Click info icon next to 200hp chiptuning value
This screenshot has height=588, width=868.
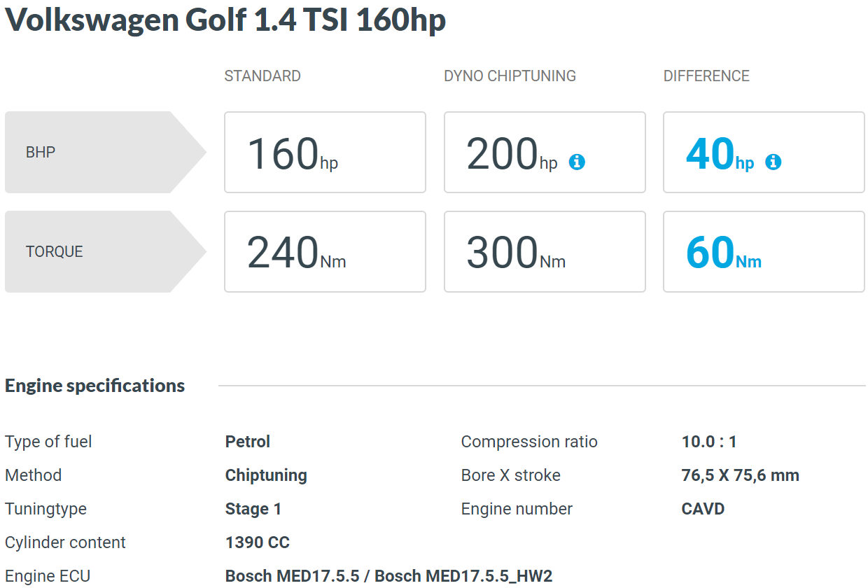pos(577,162)
